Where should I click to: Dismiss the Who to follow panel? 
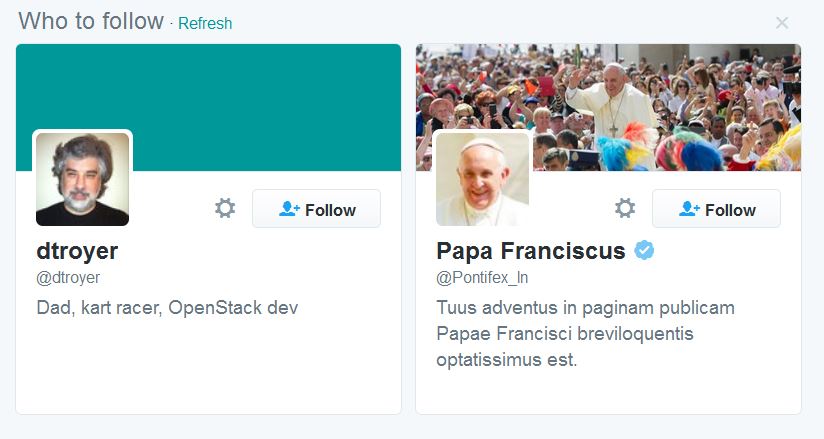[782, 23]
